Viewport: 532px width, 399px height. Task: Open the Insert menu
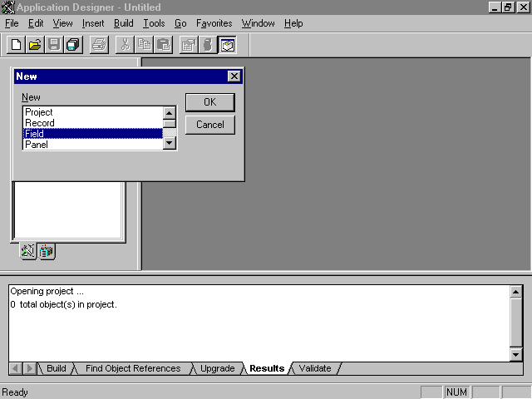(x=93, y=23)
